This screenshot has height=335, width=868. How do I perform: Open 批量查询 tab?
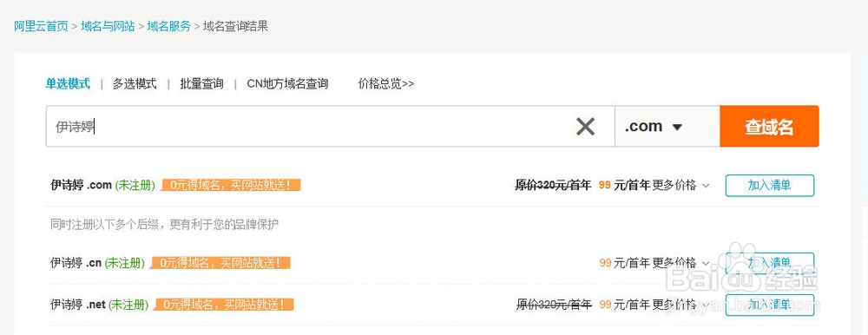pyautogui.click(x=201, y=83)
